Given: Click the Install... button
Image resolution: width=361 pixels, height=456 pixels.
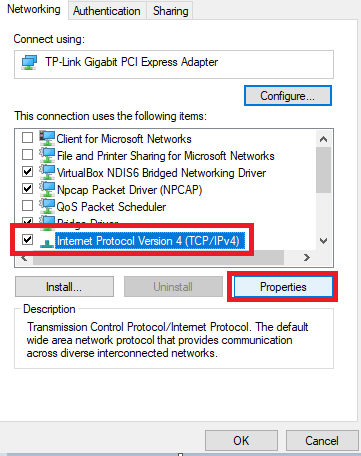Looking at the screenshot, I should coord(64,287).
